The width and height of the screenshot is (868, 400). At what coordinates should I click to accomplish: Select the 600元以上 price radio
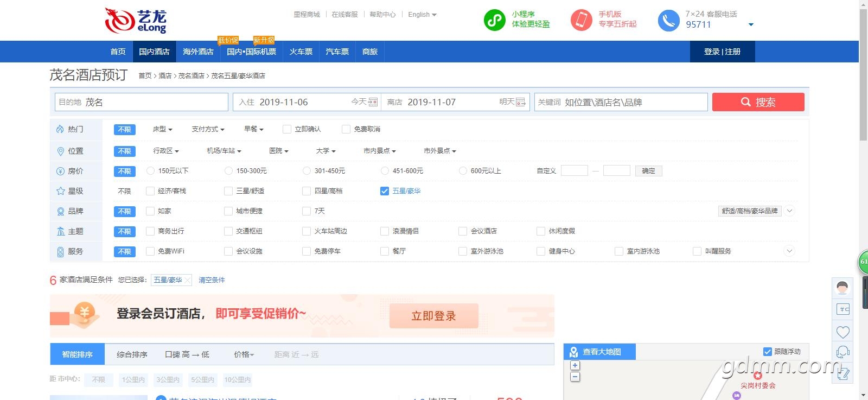463,171
